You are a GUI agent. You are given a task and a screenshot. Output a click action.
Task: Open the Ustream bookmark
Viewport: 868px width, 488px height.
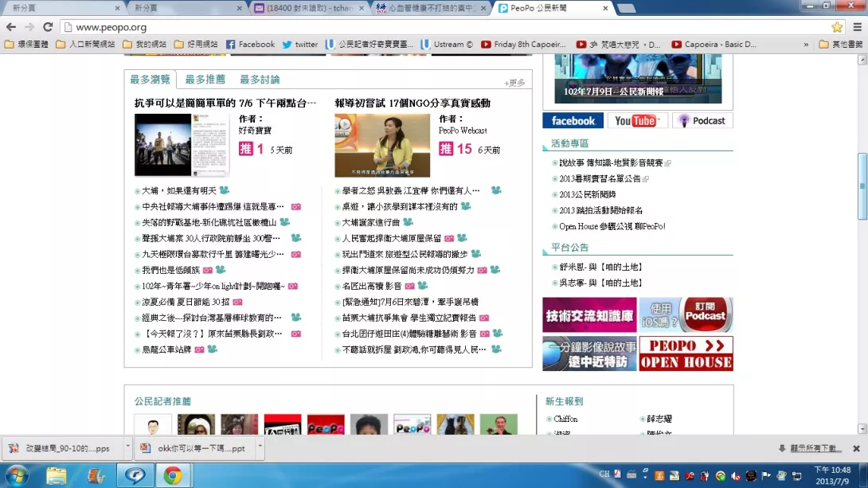447,45
